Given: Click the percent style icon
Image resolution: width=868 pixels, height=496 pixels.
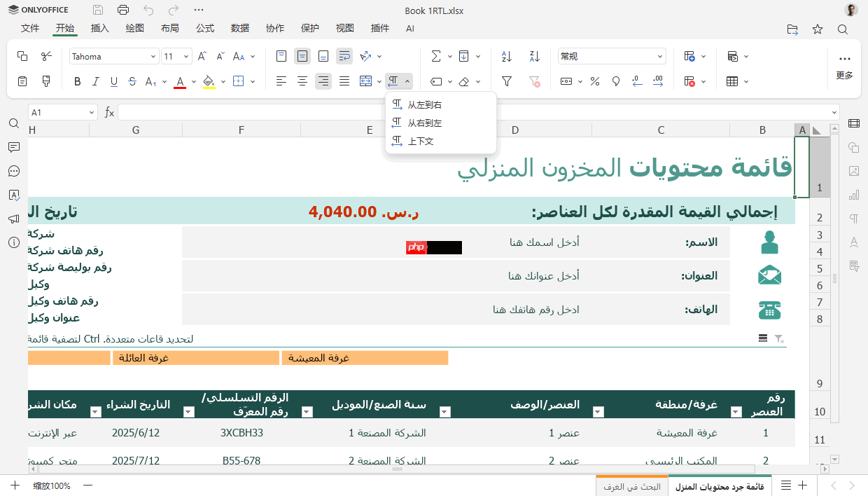Looking at the screenshot, I should pyautogui.click(x=594, y=81).
